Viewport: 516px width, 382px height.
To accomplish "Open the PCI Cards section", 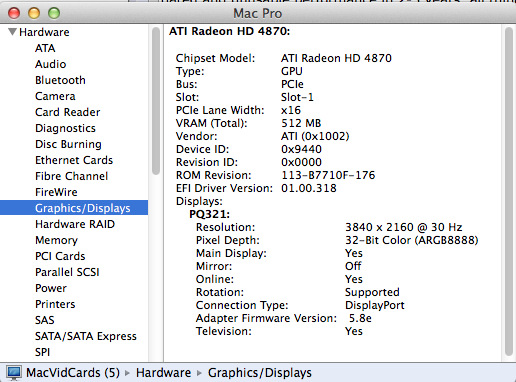I will pos(60,256).
